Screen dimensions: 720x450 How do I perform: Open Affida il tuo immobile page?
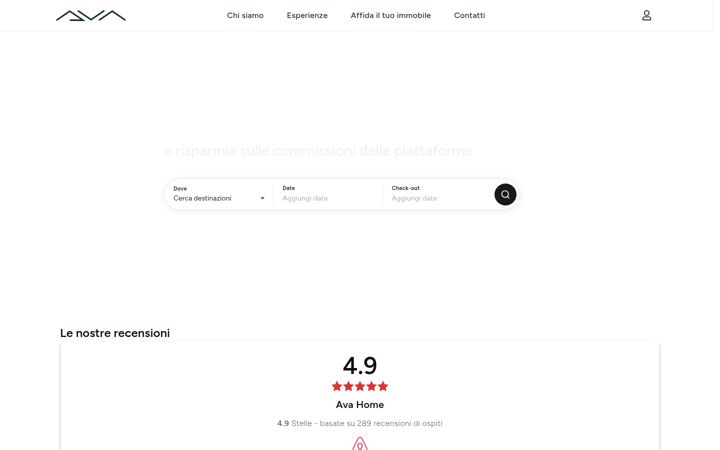(391, 16)
